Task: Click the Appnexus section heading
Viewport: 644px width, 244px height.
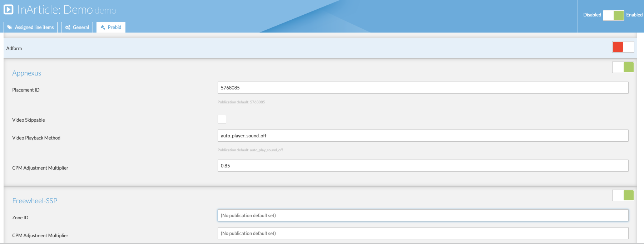Action: click(27, 73)
